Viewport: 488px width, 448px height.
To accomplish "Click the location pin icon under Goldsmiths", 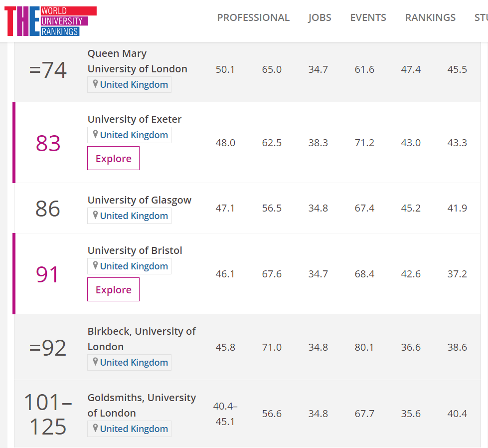I will point(95,429).
